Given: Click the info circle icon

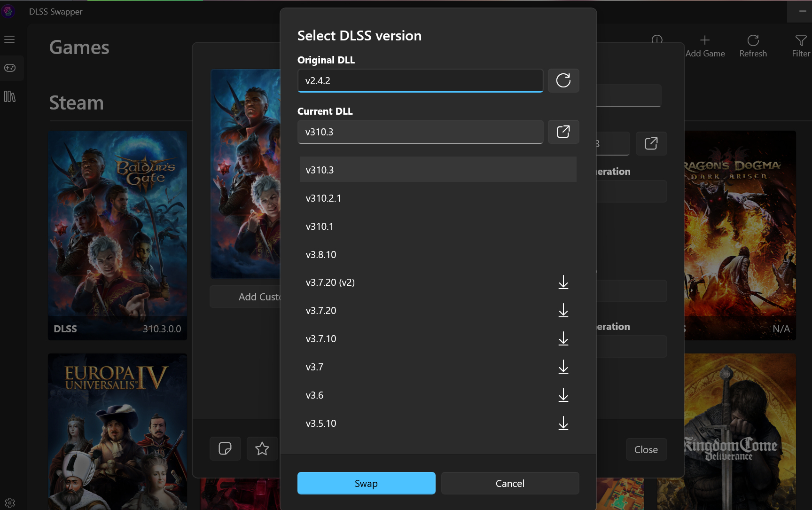Looking at the screenshot, I should 657,39.
